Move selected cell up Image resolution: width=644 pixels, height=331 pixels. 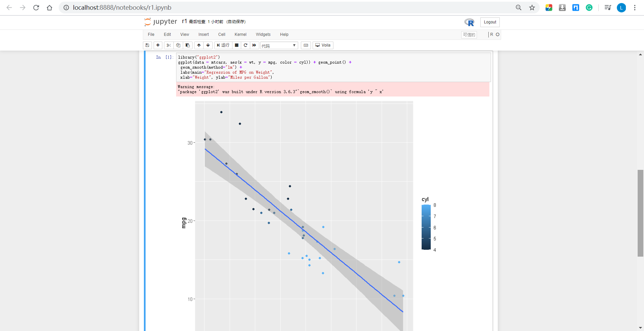pos(199,45)
